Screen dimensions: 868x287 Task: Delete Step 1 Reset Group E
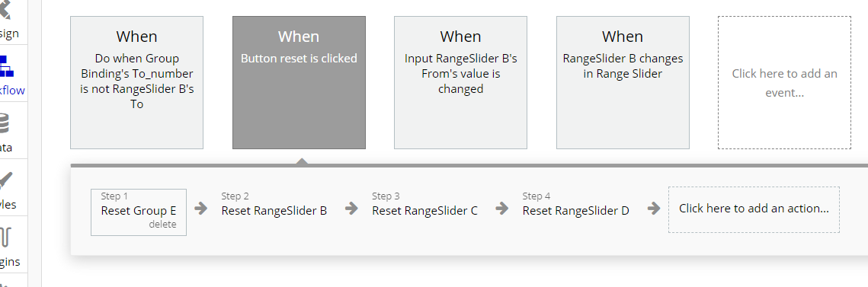coord(163,225)
